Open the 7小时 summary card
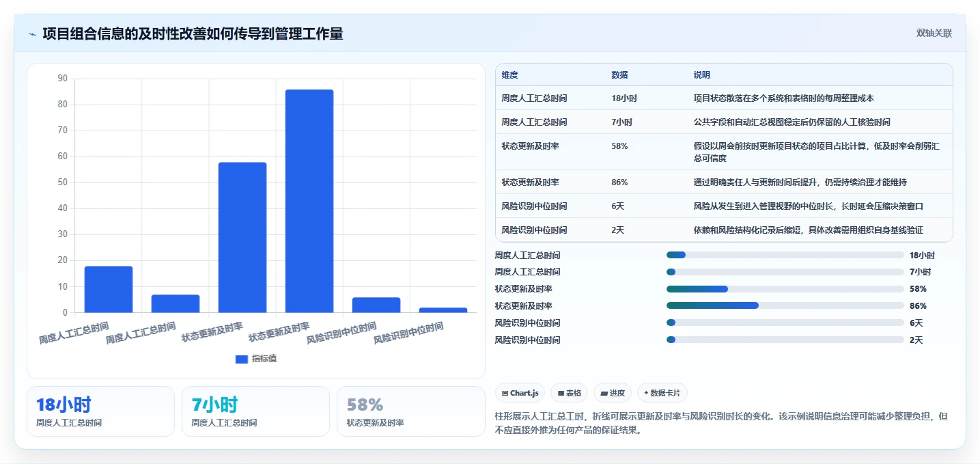Screen dimensions: 980x464 pos(255,411)
